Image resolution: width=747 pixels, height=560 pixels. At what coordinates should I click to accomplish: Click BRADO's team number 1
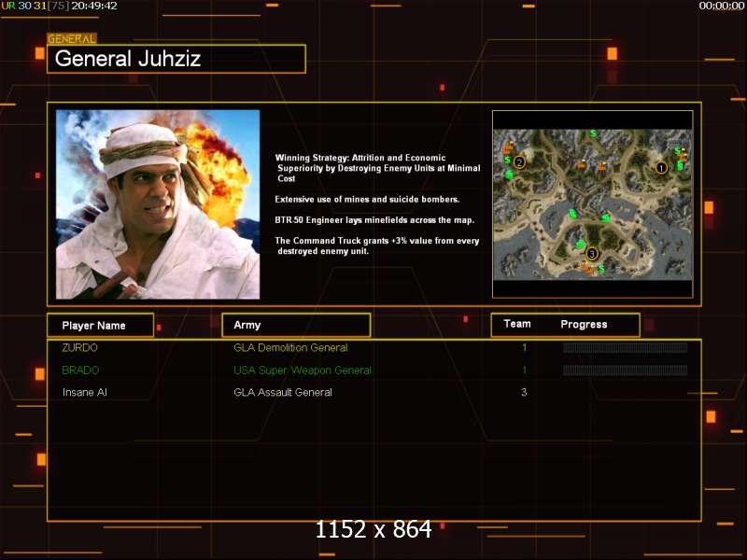pyautogui.click(x=524, y=370)
